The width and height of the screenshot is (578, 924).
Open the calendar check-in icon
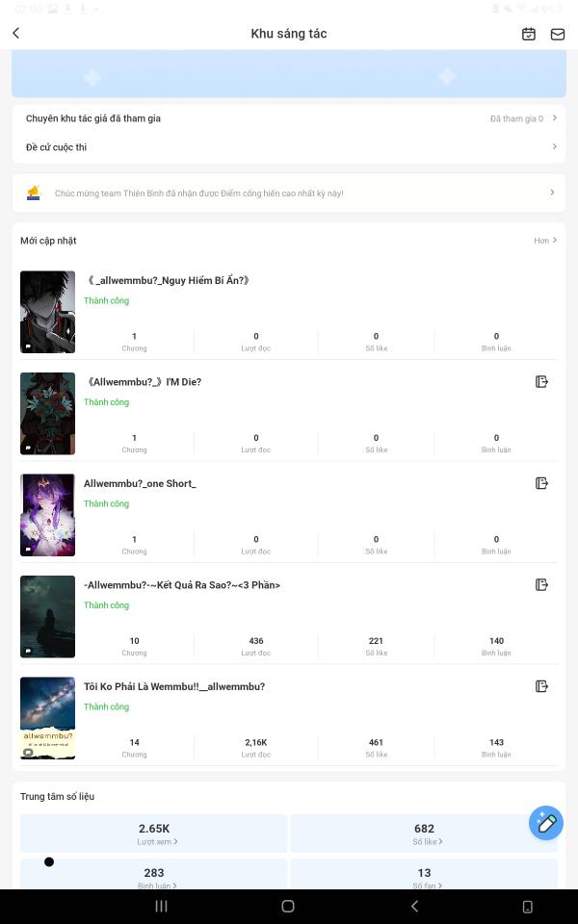(529, 34)
